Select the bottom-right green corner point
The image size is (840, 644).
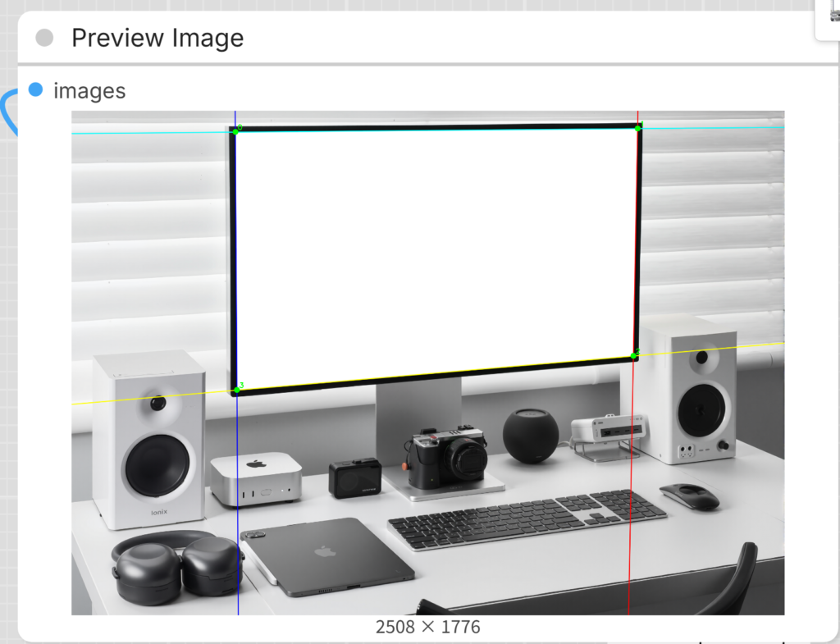coord(635,354)
